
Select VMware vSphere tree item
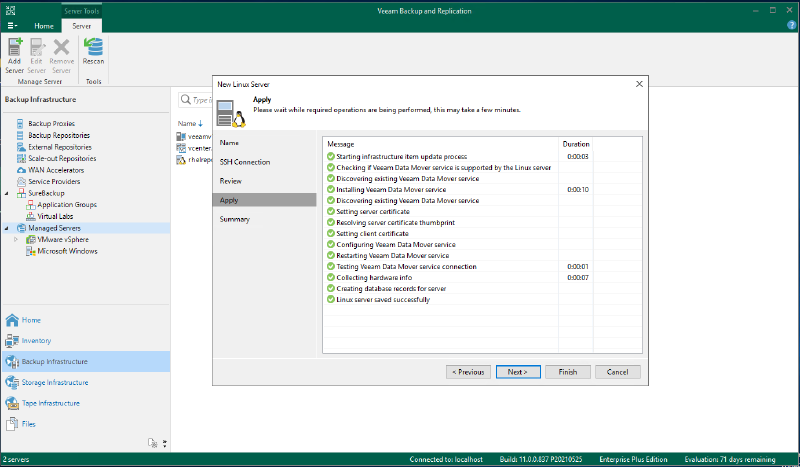(63, 239)
